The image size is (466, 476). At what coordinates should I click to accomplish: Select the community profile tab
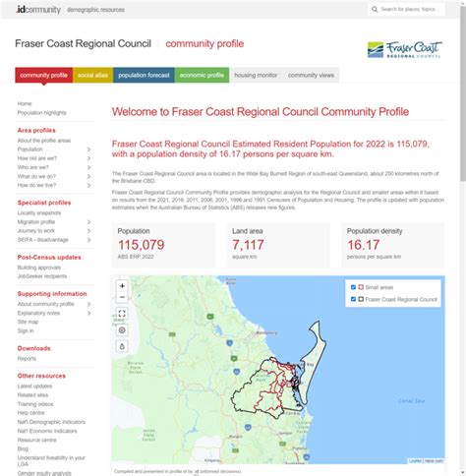tap(43, 75)
